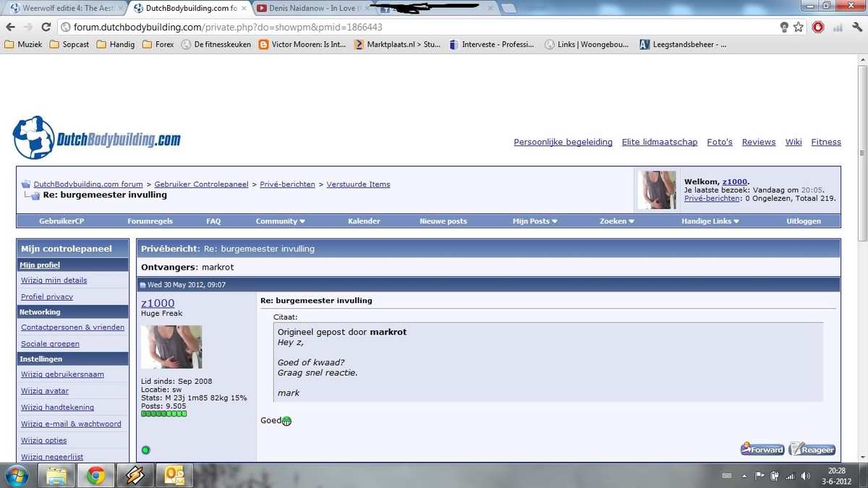
Task: Expand the Community dropdown menu
Action: tap(280, 221)
